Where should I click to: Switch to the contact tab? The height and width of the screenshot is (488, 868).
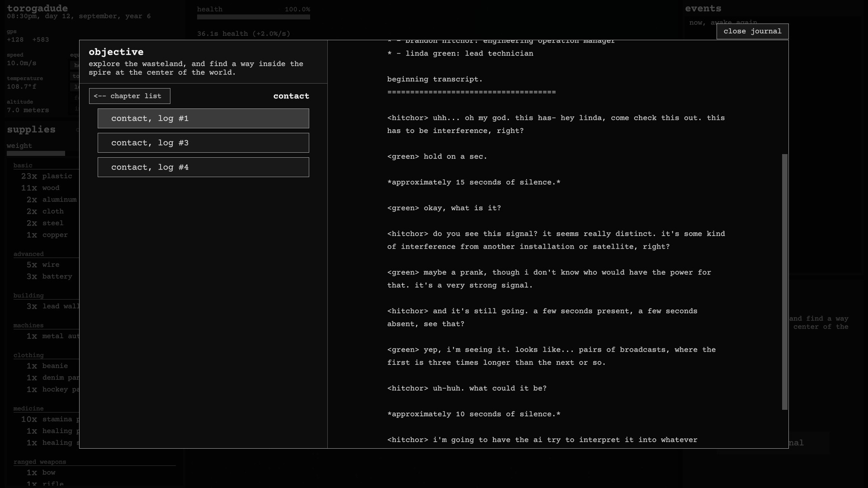291,96
